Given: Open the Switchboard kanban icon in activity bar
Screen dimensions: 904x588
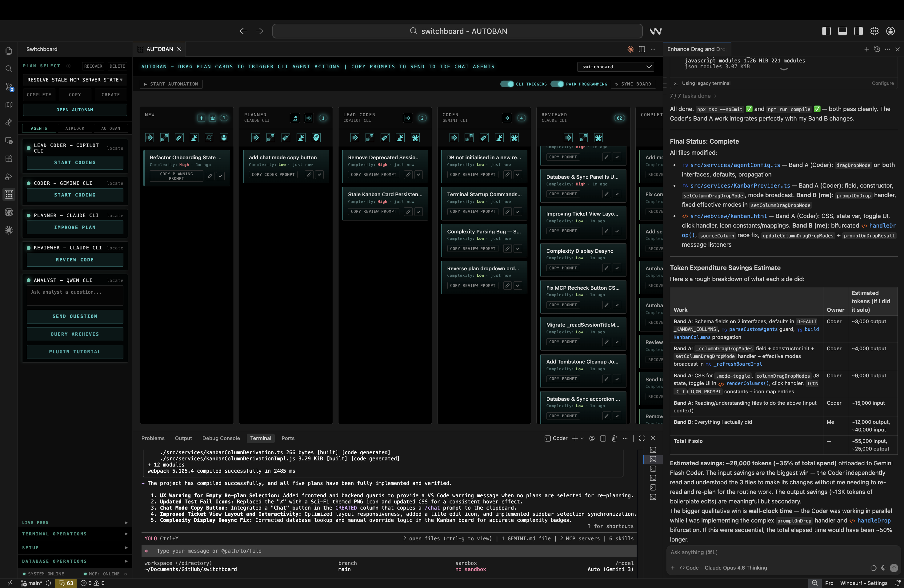Looking at the screenshot, I should tap(9, 194).
